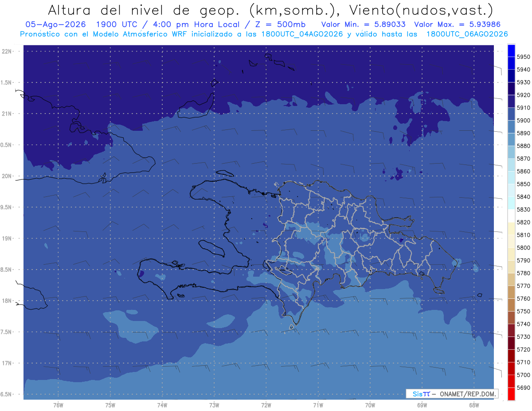The image size is (532, 411).
Task: Pick the pale yellow swatch between 5810 and 5820
Action: coord(511,229)
